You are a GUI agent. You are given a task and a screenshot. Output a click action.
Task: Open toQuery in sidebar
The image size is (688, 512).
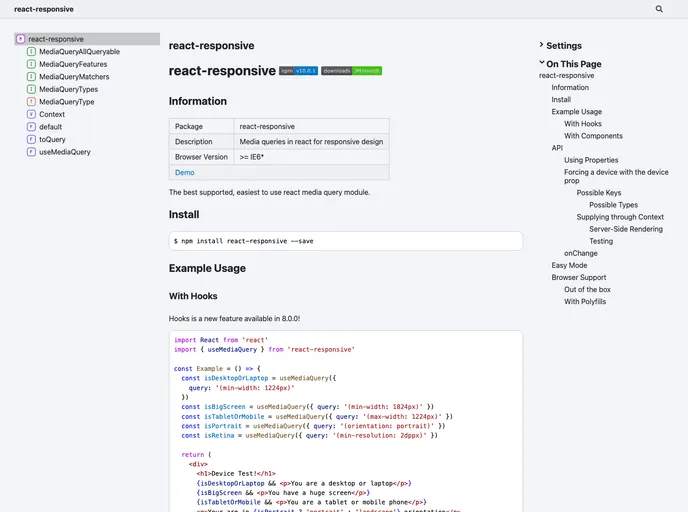pyautogui.click(x=52, y=139)
